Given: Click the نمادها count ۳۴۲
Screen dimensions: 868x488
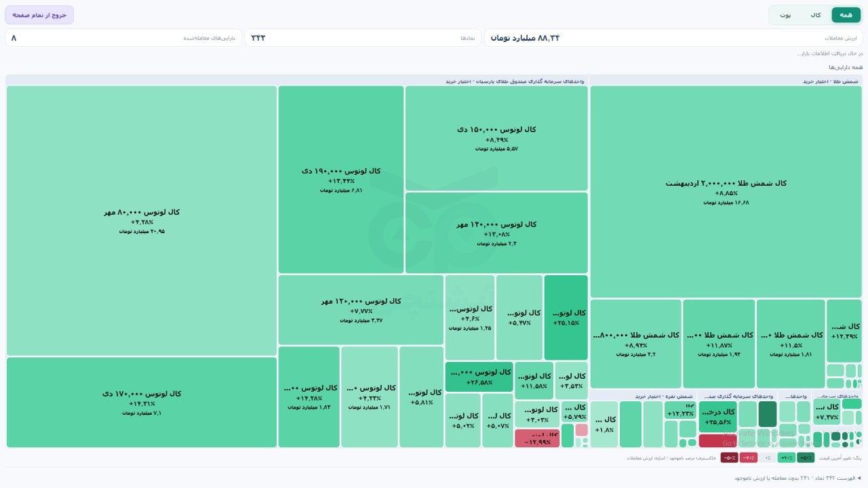Looking at the screenshot, I should (x=258, y=38).
